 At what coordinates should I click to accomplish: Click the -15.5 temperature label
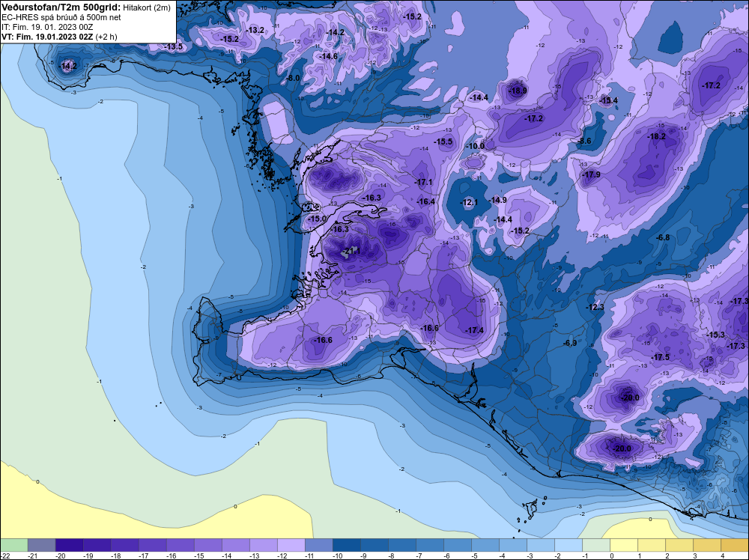[443, 141]
